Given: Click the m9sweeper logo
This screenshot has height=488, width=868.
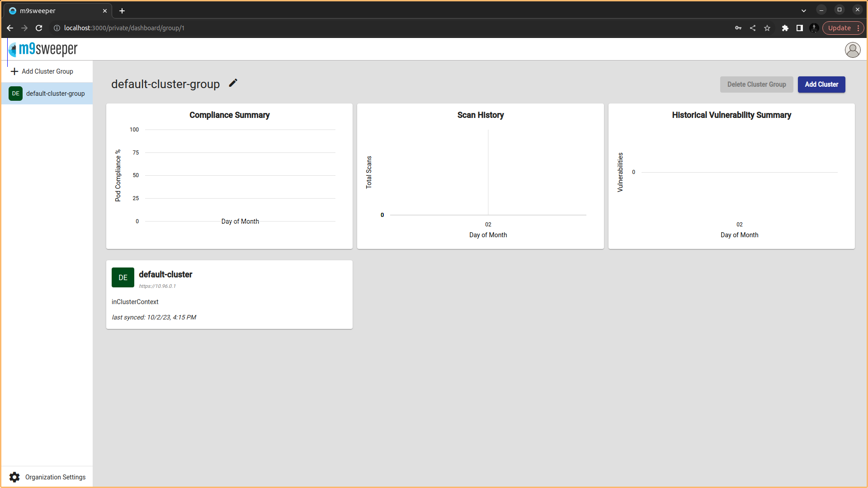Looking at the screenshot, I should point(43,49).
